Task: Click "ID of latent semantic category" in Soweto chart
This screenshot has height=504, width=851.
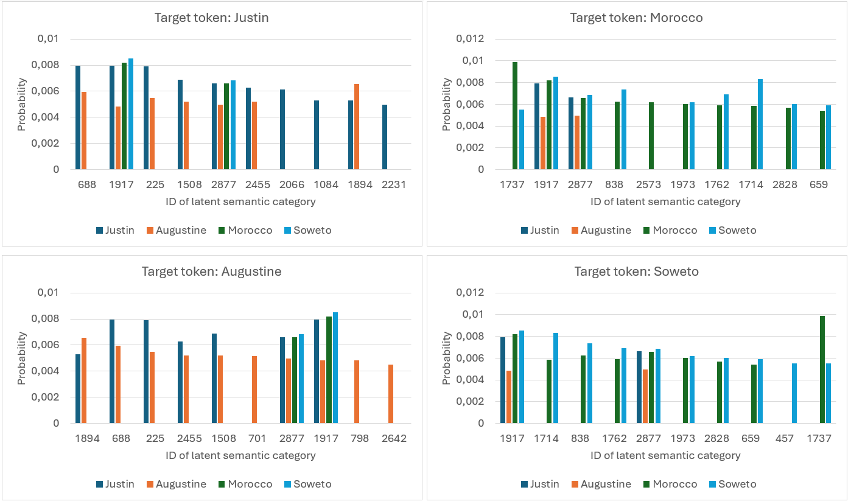Action: tap(665, 455)
